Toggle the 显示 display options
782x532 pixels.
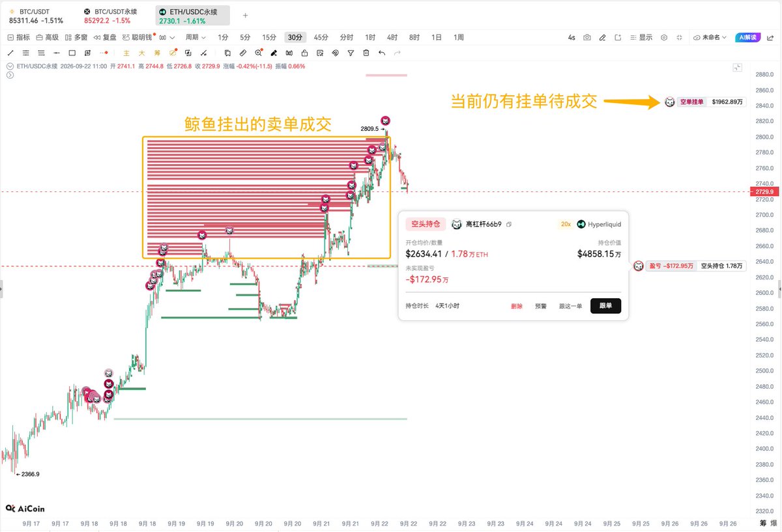[641, 38]
